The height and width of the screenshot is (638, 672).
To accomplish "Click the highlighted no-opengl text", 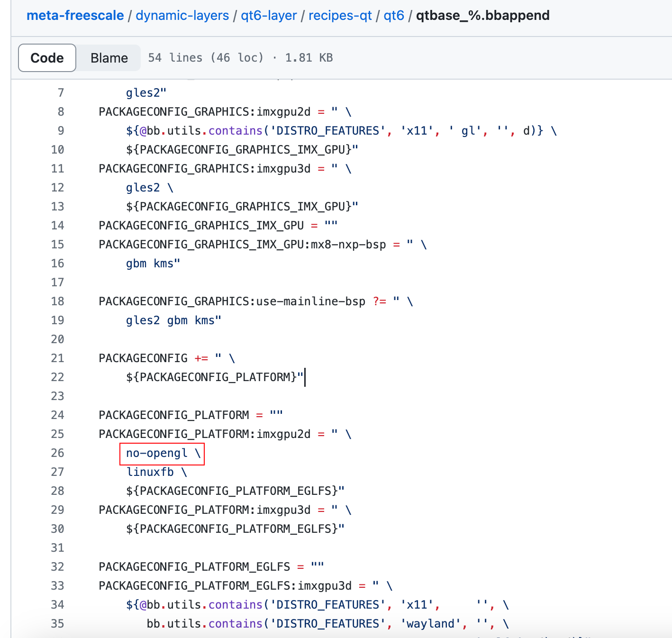I will 157,453.
